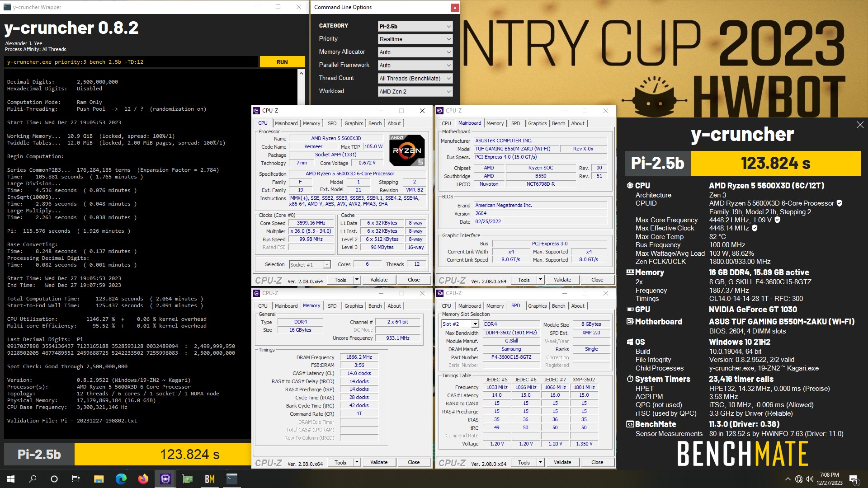
Task: Open the Windows Start menu
Action: [x=11, y=479]
